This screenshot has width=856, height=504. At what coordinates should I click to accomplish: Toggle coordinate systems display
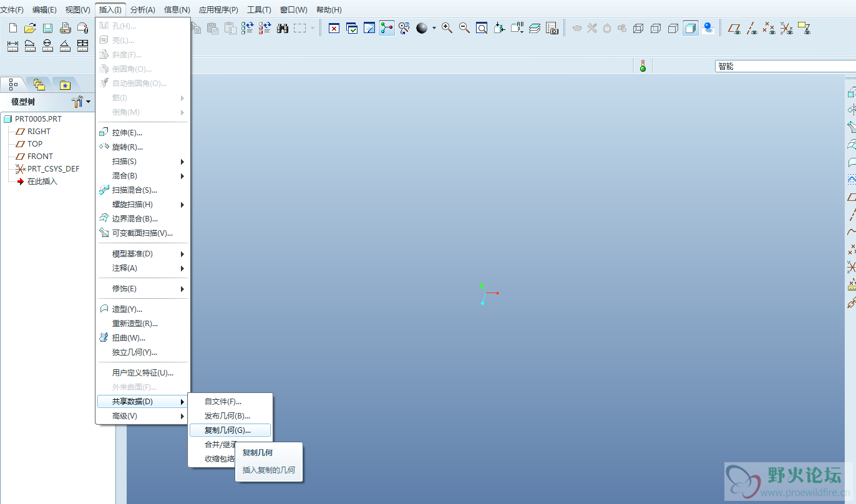[787, 28]
